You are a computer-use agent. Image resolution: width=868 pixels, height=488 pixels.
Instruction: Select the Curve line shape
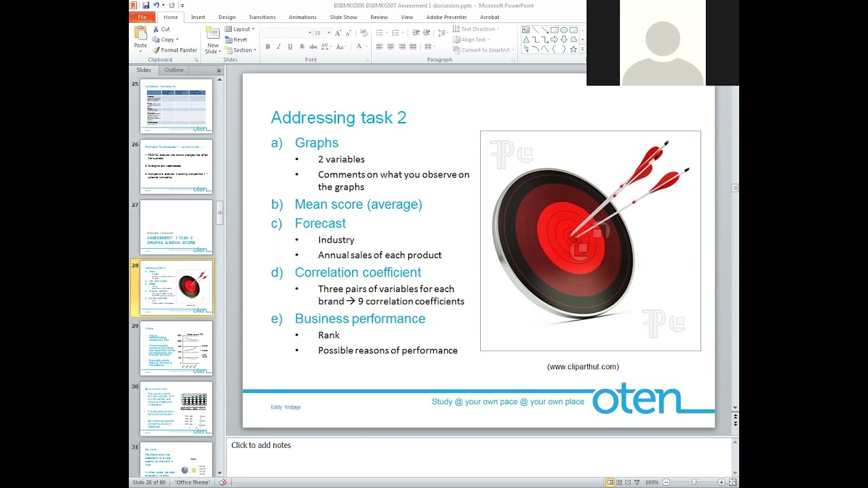[545, 49]
